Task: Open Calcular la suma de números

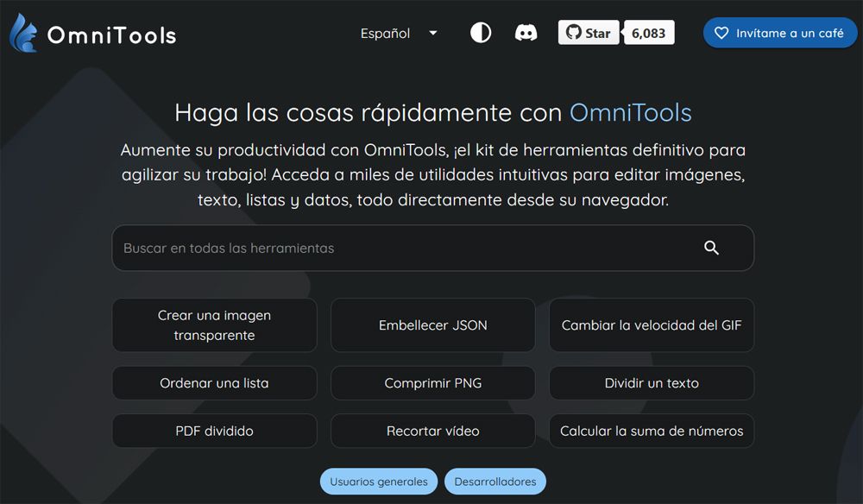Action: (x=652, y=431)
